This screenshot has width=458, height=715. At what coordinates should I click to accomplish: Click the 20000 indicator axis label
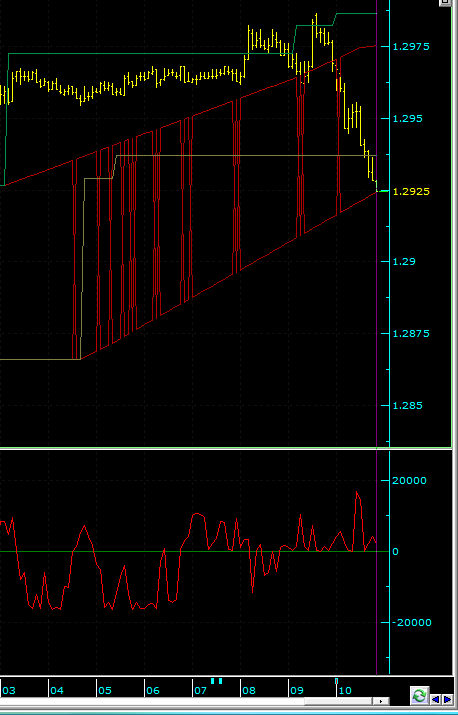coord(409,481)
